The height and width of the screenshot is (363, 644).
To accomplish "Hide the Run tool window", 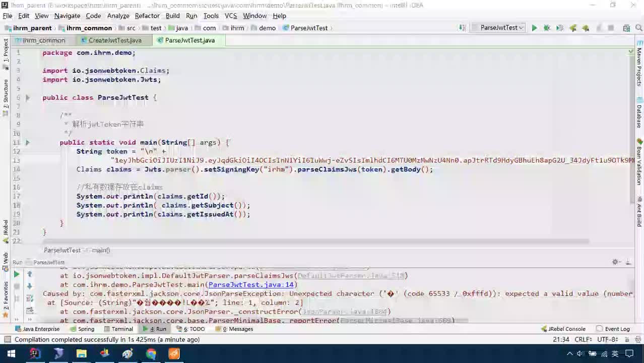I will click(628, 262).
